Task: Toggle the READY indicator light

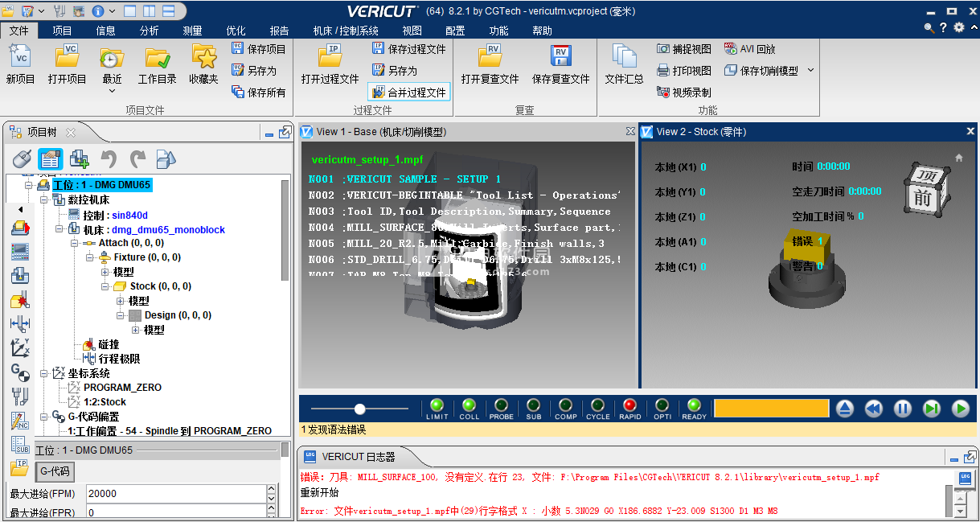Action: pos(695,405)
